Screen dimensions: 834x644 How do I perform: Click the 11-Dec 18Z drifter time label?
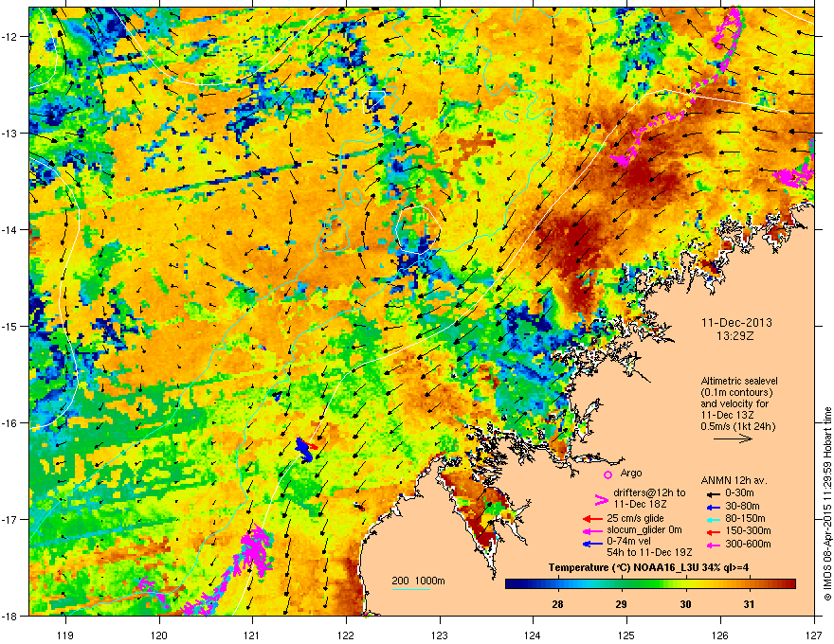[x=641, y=504]
